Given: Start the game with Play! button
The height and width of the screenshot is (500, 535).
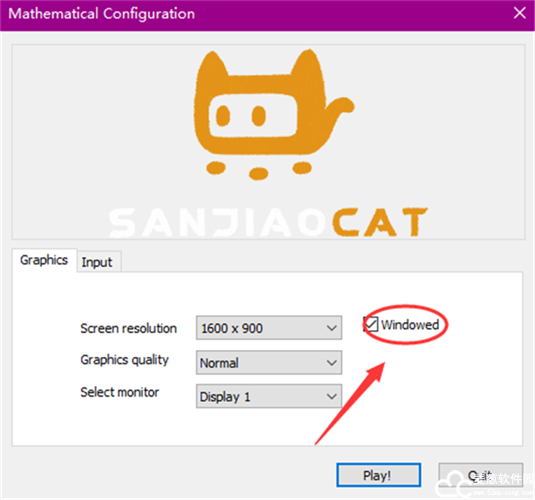Looking at the screenshot, I should click(379, 475).
